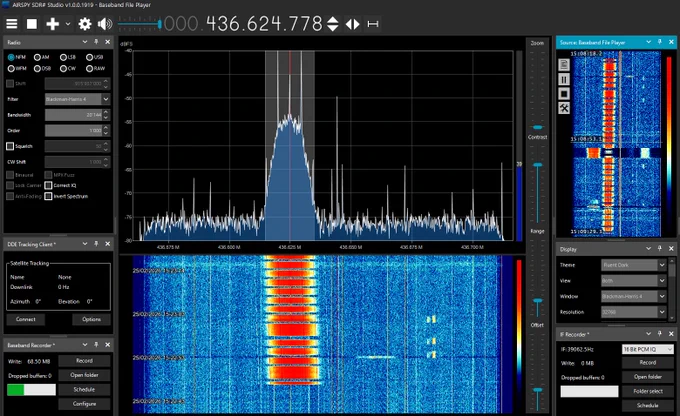Close the IF Recorder panel
The width and height of the screenshot is (680, 416).
[x=671, y=334]
